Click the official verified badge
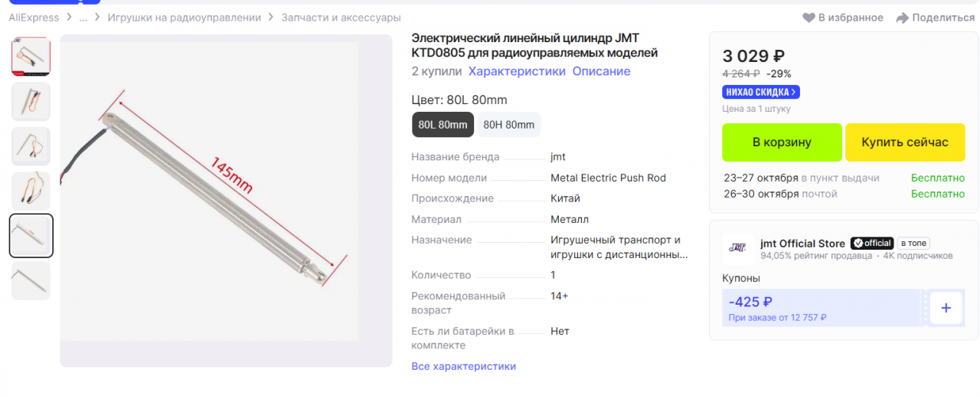The image size is (980, 396). (x=872, y=243)
